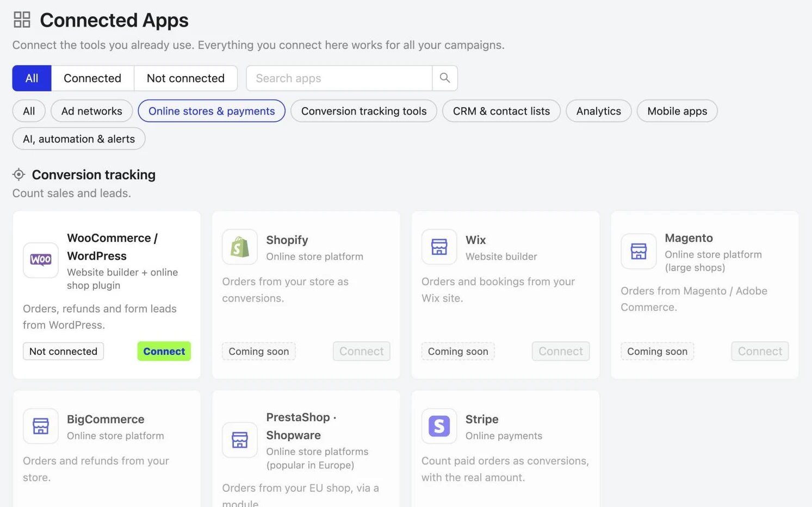Filter by Analytics category
The height and width of the screenshot is (507, 812).
pos(599,111)
